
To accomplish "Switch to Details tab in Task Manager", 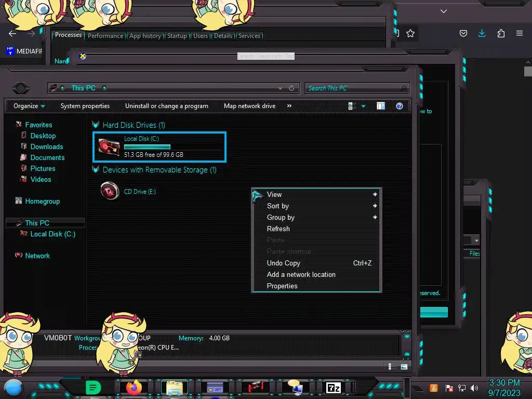I will point(223,36).
